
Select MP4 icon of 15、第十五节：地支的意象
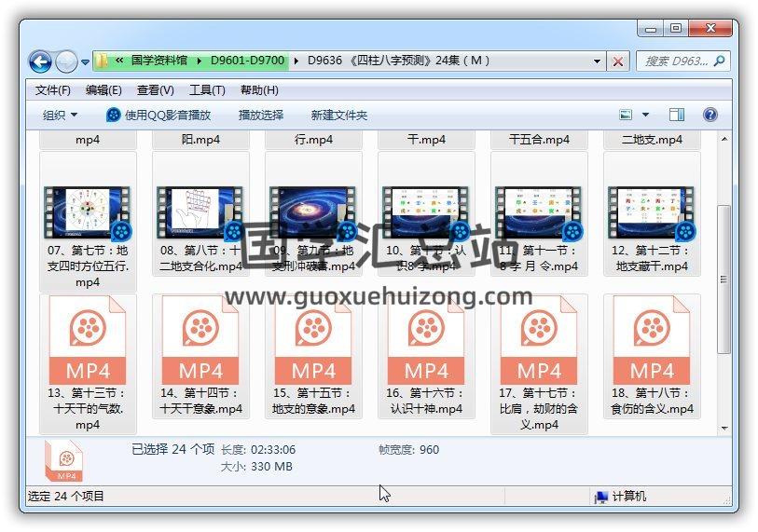[313, 340]
